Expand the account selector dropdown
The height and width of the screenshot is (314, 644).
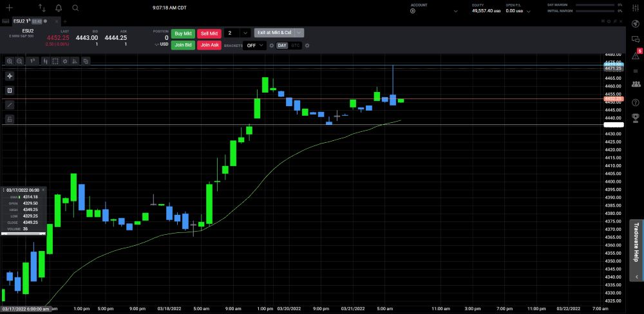coord(455,11)
